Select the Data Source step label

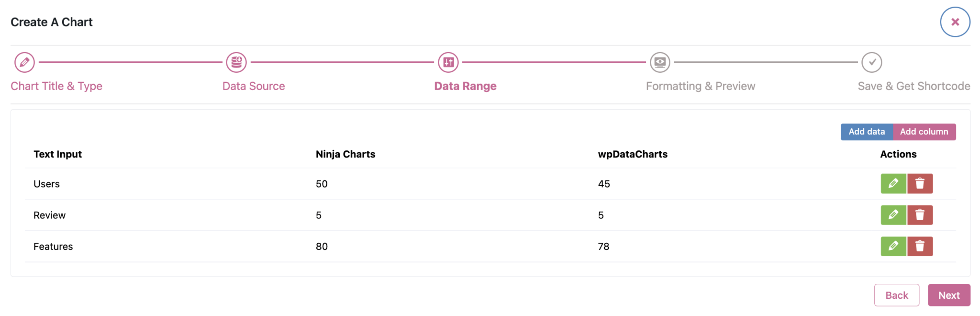coord(254,86)
